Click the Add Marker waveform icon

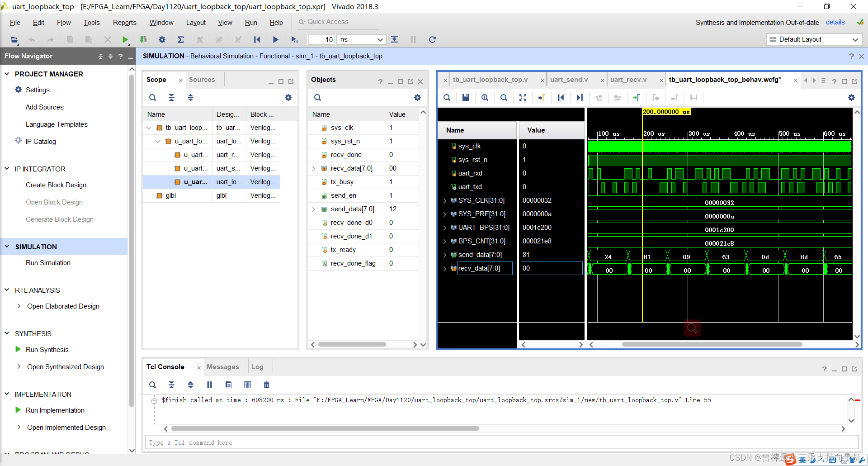tap(637, 98)
